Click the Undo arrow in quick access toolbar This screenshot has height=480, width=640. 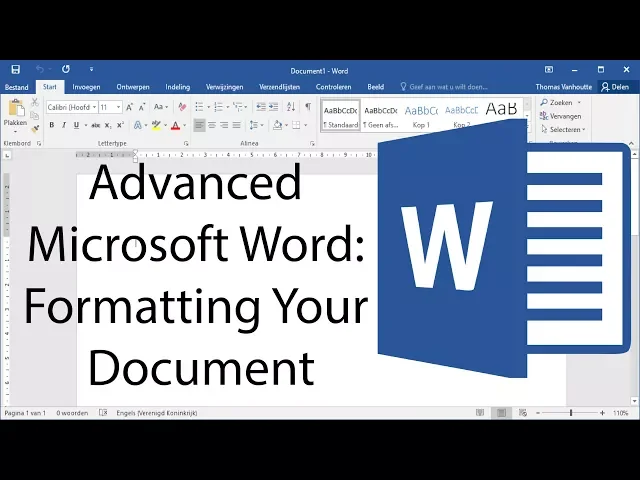(x=40, y=69)
